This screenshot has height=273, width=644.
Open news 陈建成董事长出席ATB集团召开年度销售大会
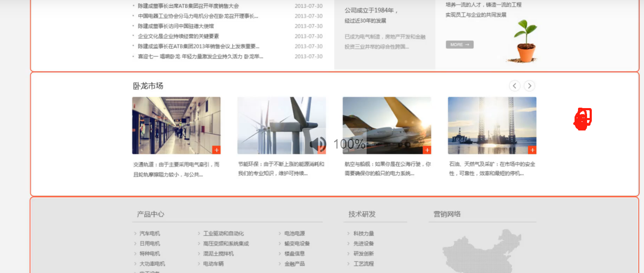coord(188,6)
